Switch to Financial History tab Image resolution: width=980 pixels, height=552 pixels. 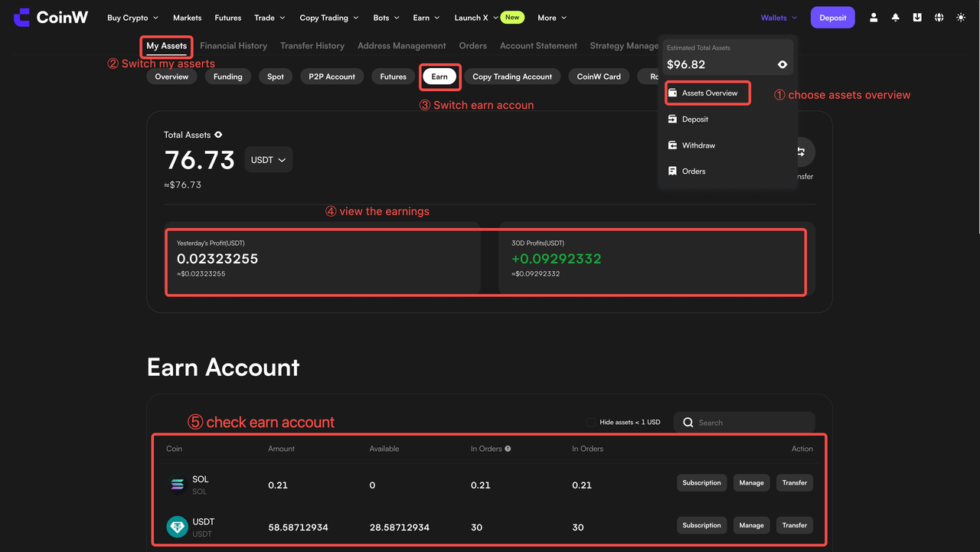point(234,46)
